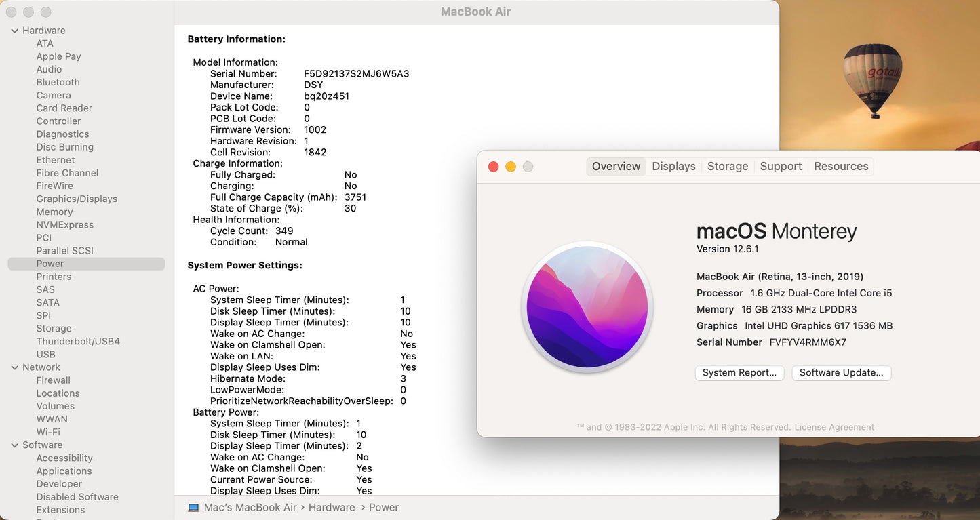Collapse the Network section in sidebar
Screen dimensions: 980x520
coord(15,367)
